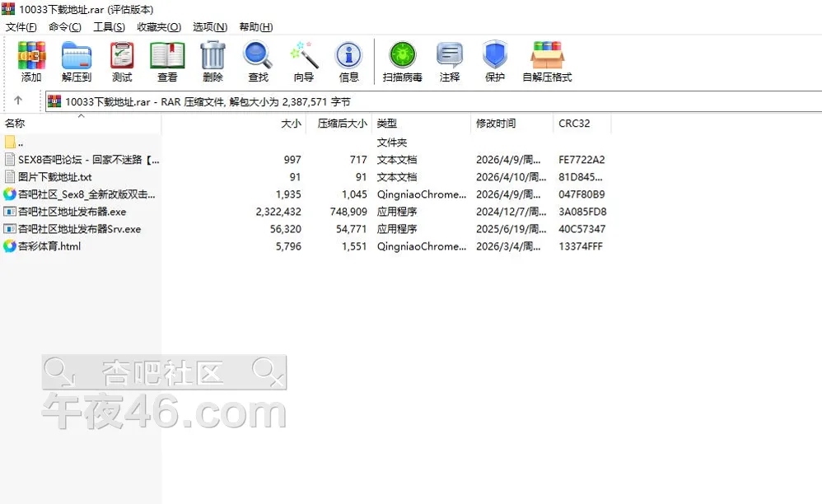Screen dimensions: 822x504
Task: Go up one level with arrow button
Action: pos(18,101)
